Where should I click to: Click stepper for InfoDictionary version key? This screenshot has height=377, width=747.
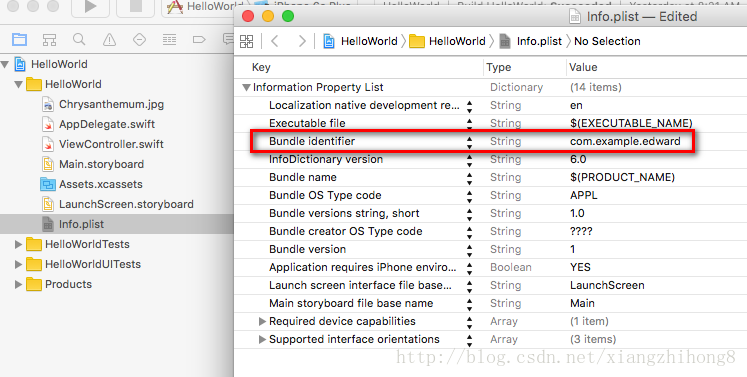[x=470, y=160]
